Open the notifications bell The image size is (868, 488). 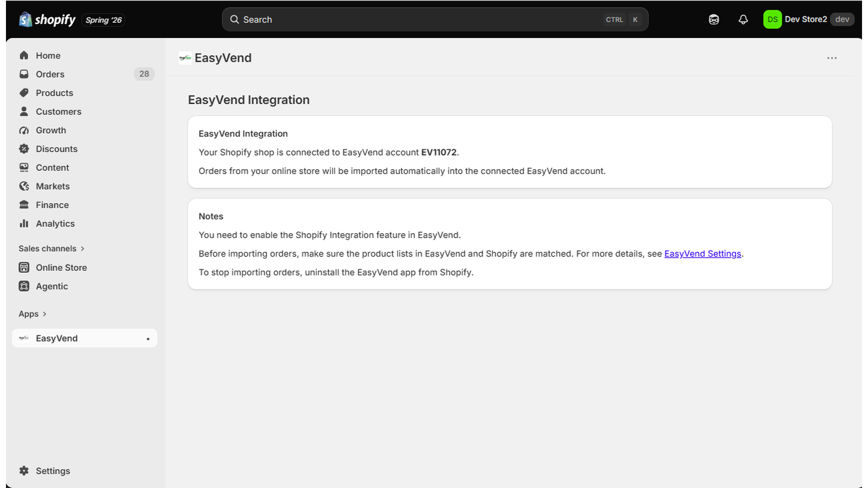click(743, 20)
